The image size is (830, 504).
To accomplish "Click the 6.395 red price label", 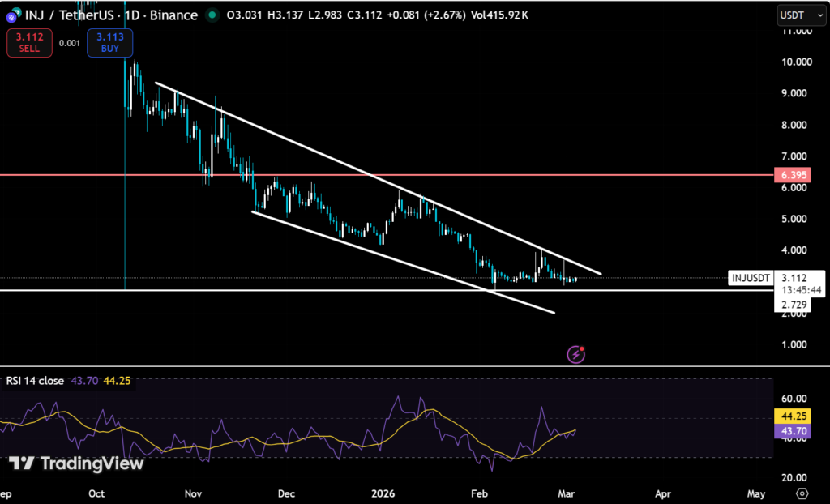I will (x=791, y=175).
